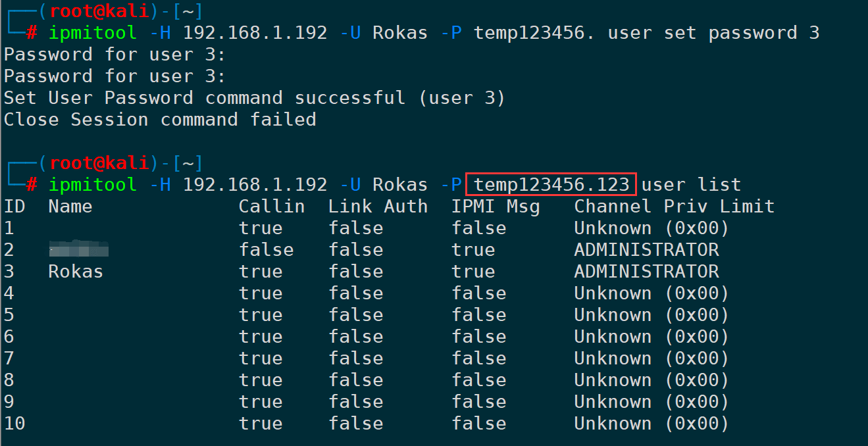
Task: Click 'user set password 3' command text
Action: point(713,33)
